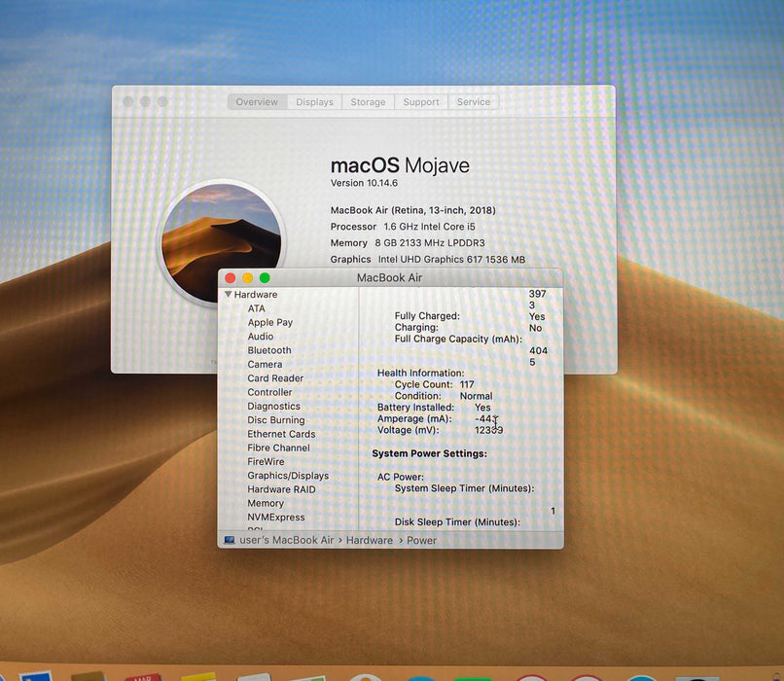This screenshot has width=784, height=681.
Task: Click Power in the bottom path bar
Action: (421, 541)
